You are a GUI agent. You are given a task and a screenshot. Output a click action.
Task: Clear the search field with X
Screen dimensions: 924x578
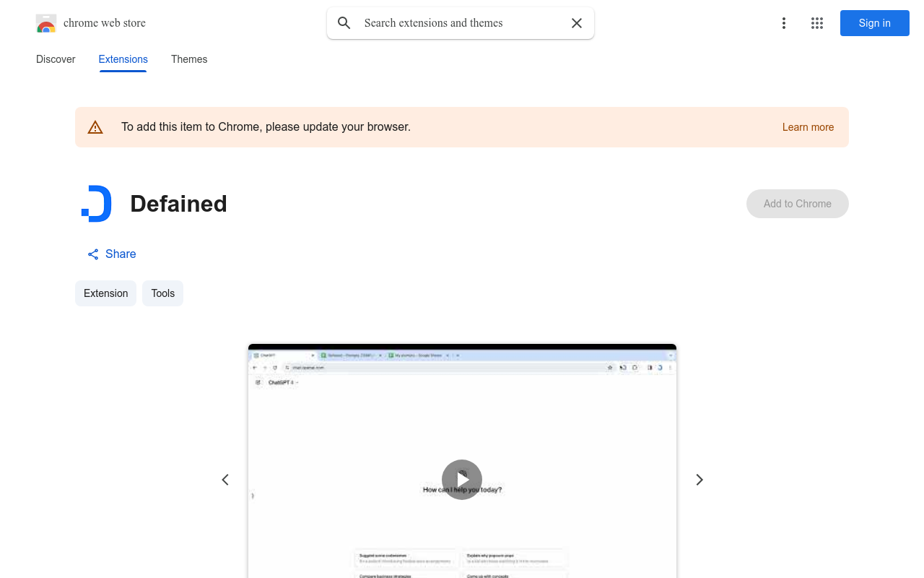[x=577, y=23]
